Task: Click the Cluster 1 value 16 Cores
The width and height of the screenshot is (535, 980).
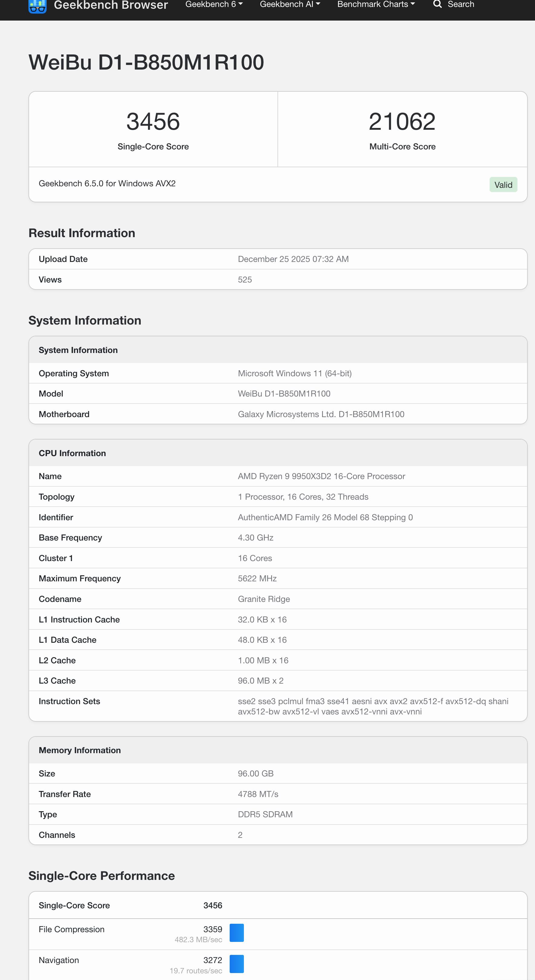Action: [254, 558]
